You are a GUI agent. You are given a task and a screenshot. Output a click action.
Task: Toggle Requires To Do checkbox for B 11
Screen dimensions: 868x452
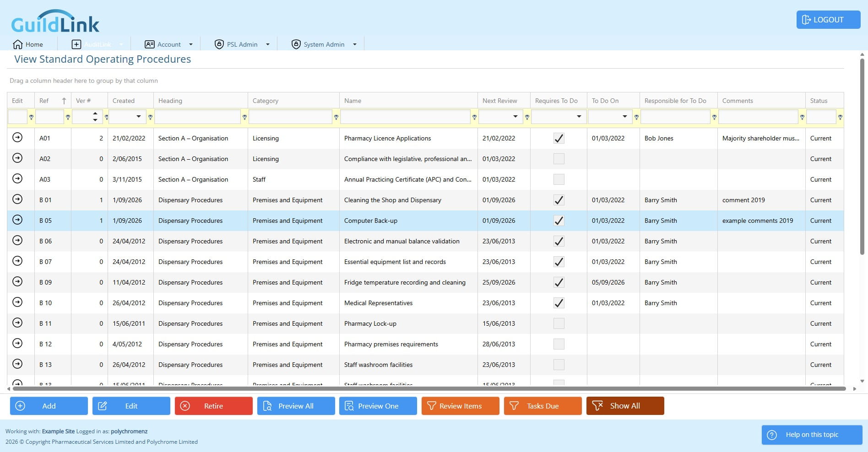point(559,323)
